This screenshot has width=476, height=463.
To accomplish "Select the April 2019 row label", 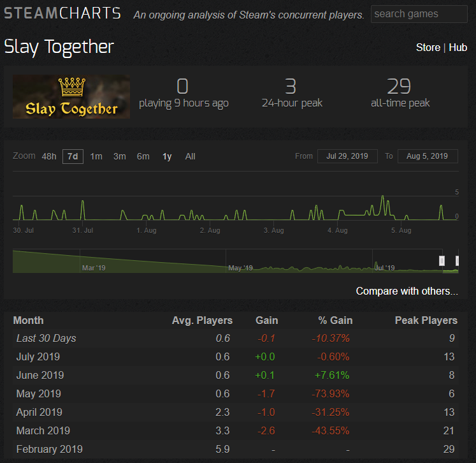I will click(x=39, y=412).
